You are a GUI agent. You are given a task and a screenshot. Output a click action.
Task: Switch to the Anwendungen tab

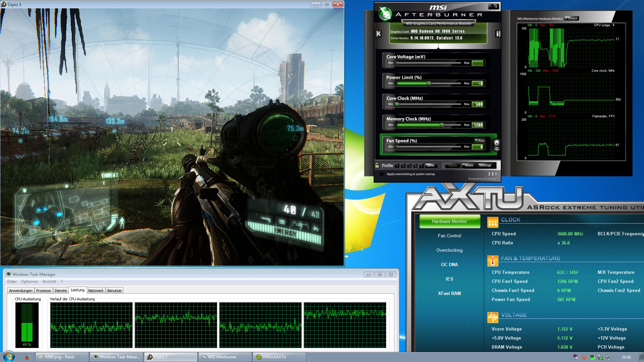coord(21,291)
